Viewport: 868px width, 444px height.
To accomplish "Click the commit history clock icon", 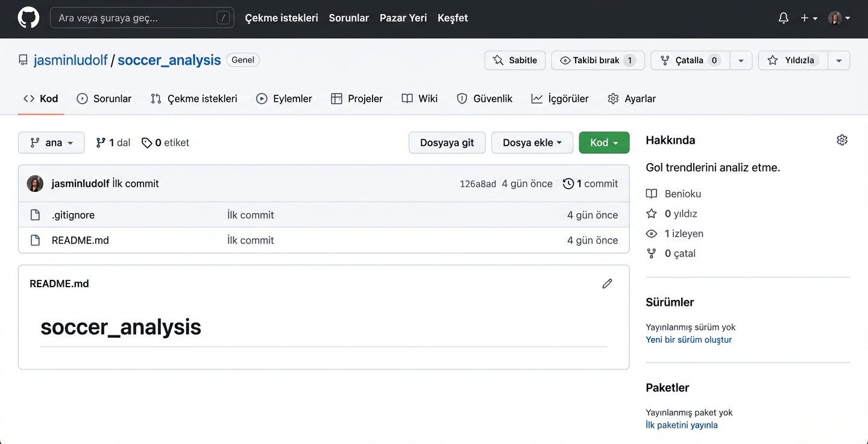I will 568,184.
